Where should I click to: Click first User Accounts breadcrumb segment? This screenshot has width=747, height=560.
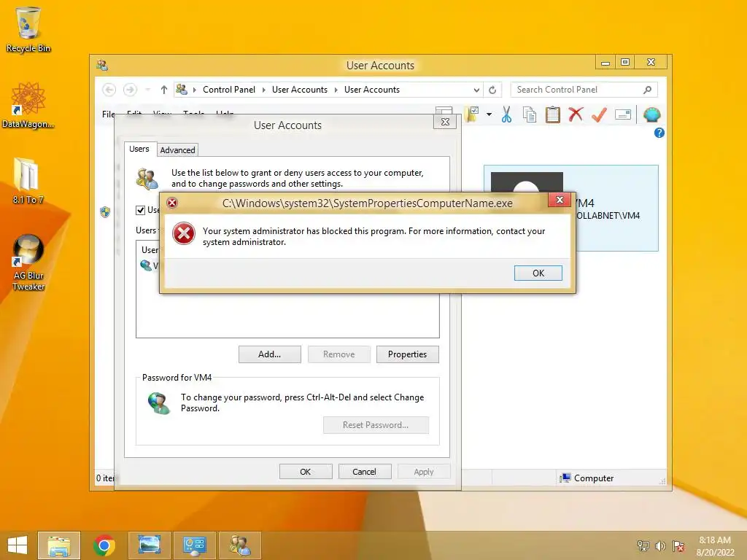pyautogui.click(x=300, y=90)
